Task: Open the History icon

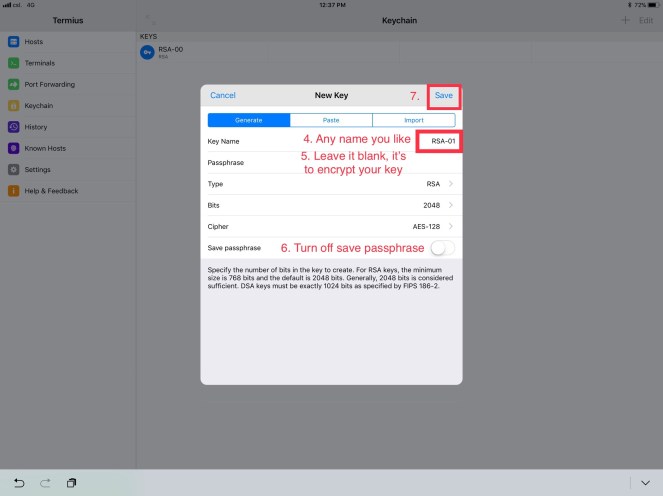Action: (x=14, y=127)
